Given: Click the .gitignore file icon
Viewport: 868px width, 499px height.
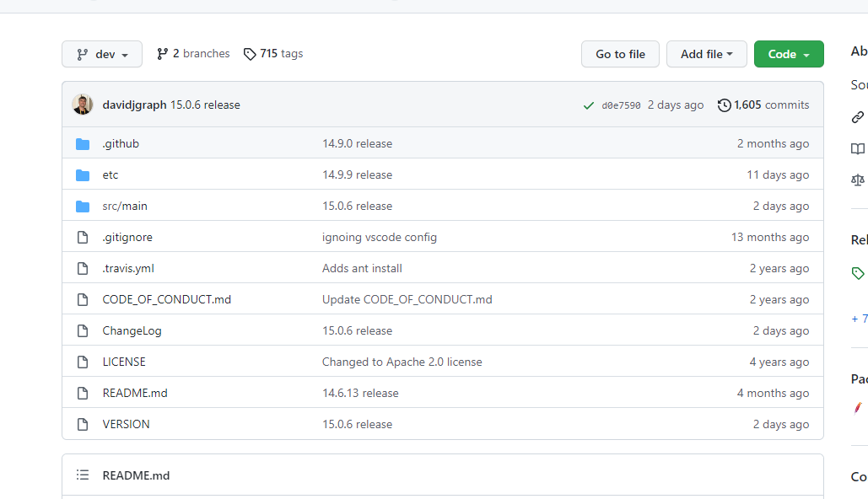Looking at the screenshot, I should pyautogui.click(x=83, y=238).
